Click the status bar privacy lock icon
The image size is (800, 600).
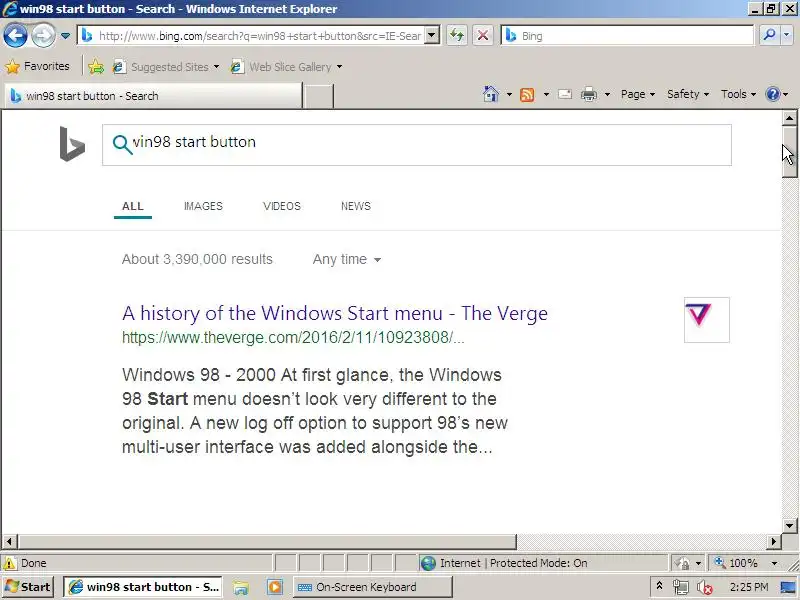point(682,563)
